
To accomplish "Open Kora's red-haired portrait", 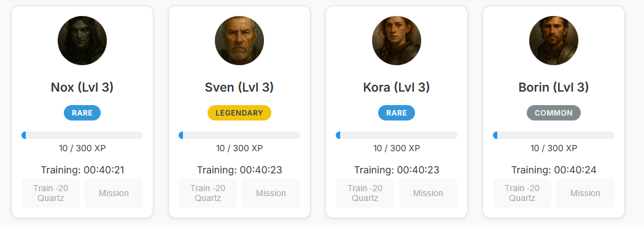I will pyautogui.click(x=397, y=41).
